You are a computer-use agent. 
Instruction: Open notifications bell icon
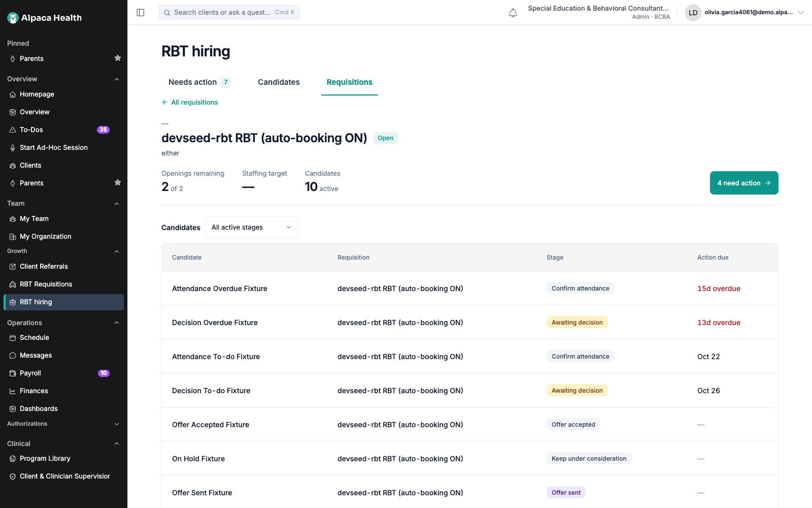[513, 13]
